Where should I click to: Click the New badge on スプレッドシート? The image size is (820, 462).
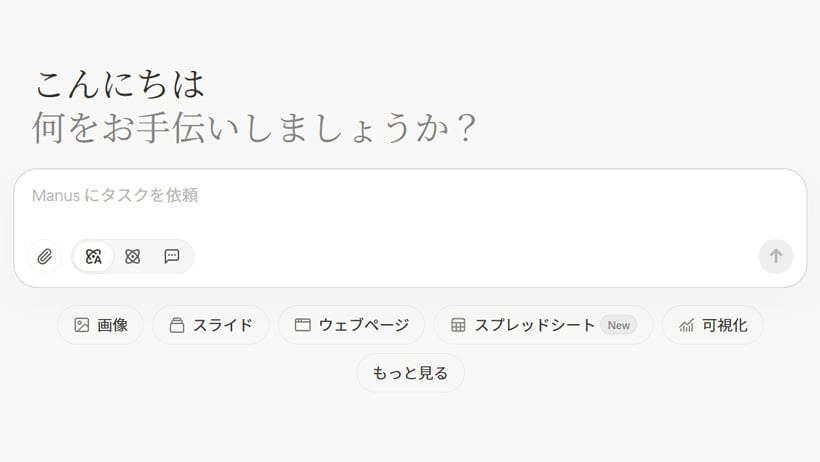(619, 325)
